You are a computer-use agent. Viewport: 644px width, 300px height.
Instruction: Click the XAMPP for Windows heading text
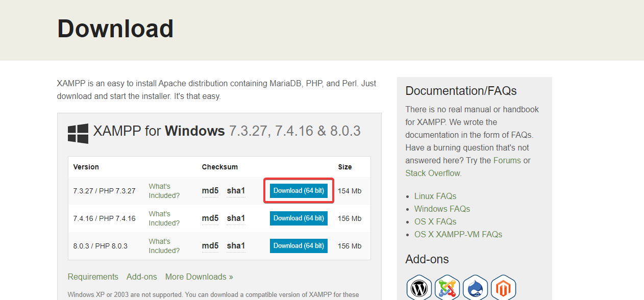[227, 131]
